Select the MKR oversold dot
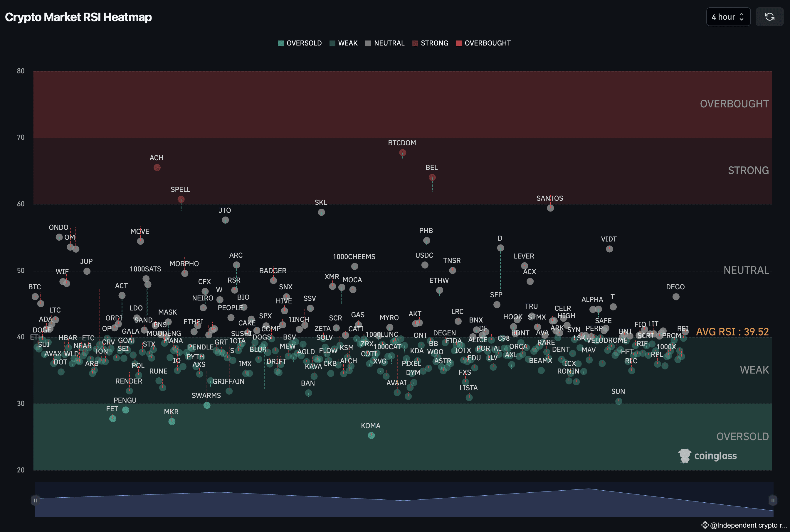Screen dimensions: 790x532 point(172,421)
